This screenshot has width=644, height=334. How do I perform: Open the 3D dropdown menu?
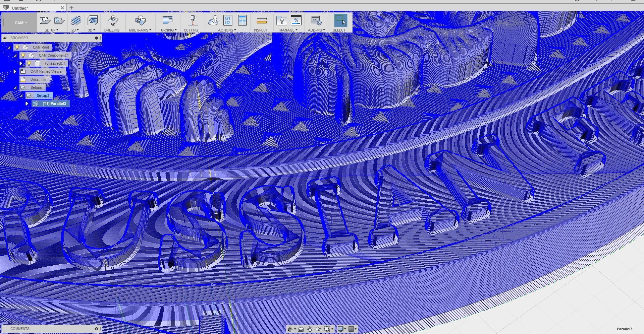(92, 30)
